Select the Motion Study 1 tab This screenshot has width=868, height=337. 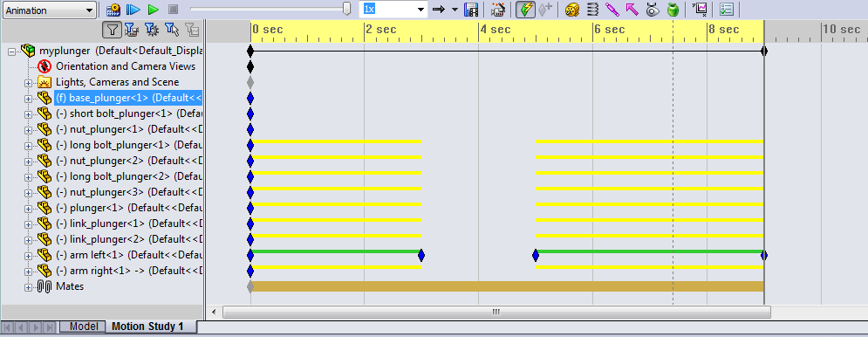click(147, 327)
